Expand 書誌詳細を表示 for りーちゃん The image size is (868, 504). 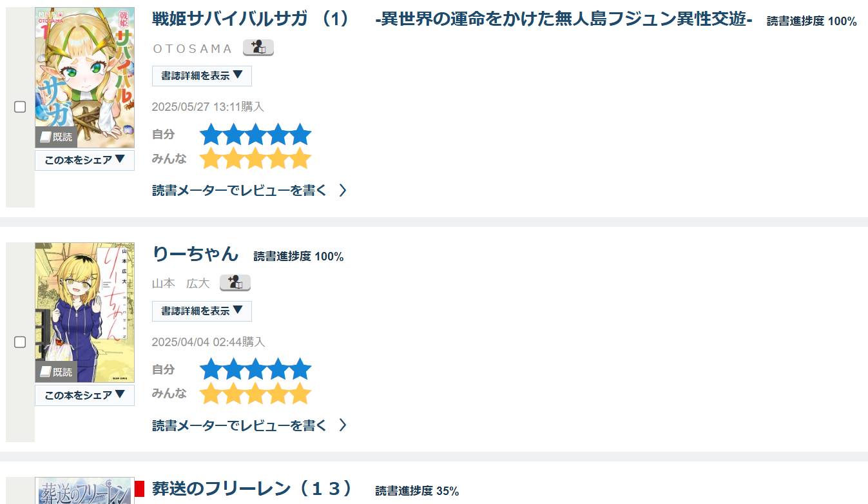click(202, 311)
